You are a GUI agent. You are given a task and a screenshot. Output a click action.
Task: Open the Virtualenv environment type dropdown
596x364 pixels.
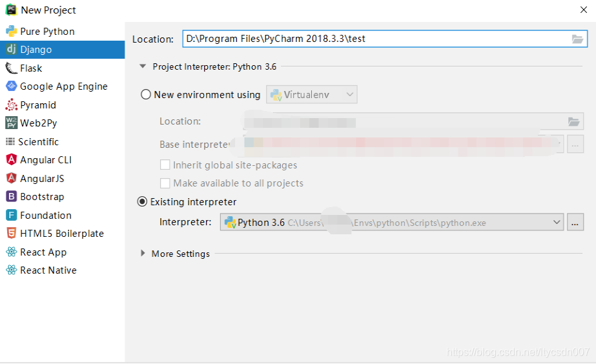pos(312,94)
